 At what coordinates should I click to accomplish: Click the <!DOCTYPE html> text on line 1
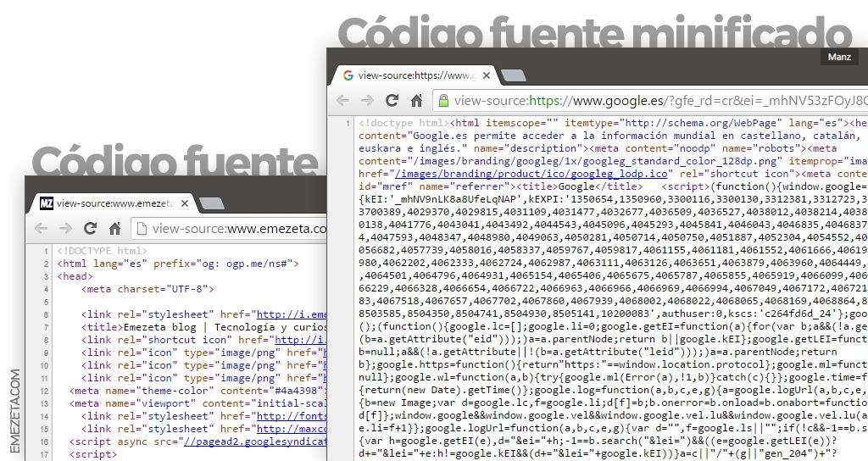(102, 251)
